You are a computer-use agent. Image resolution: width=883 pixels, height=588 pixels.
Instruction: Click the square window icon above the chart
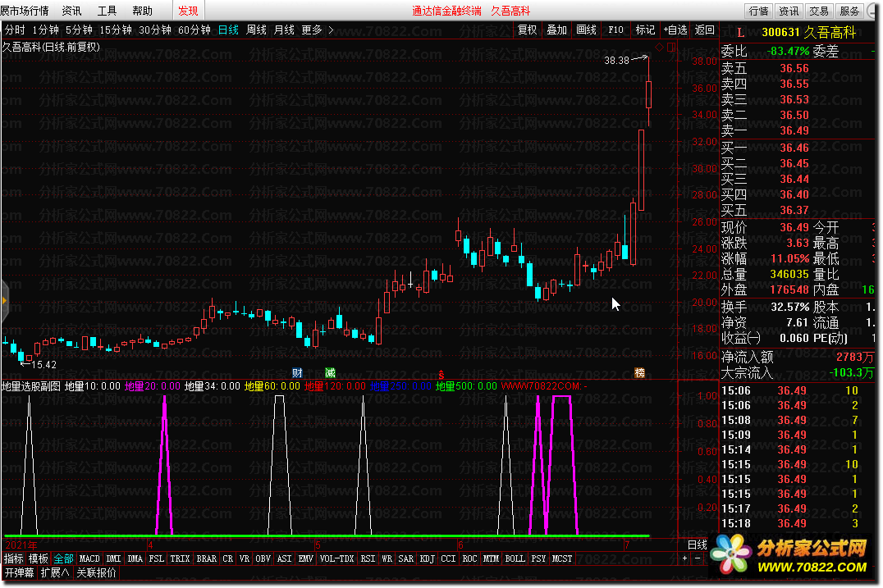point(670,48)
